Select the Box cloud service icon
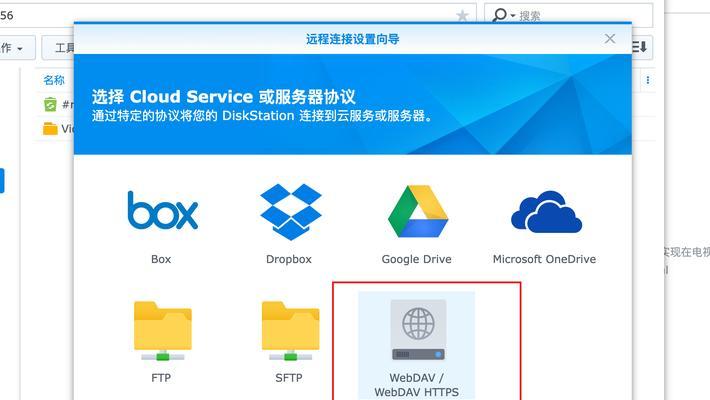710x400 pixels. [163, 210]
